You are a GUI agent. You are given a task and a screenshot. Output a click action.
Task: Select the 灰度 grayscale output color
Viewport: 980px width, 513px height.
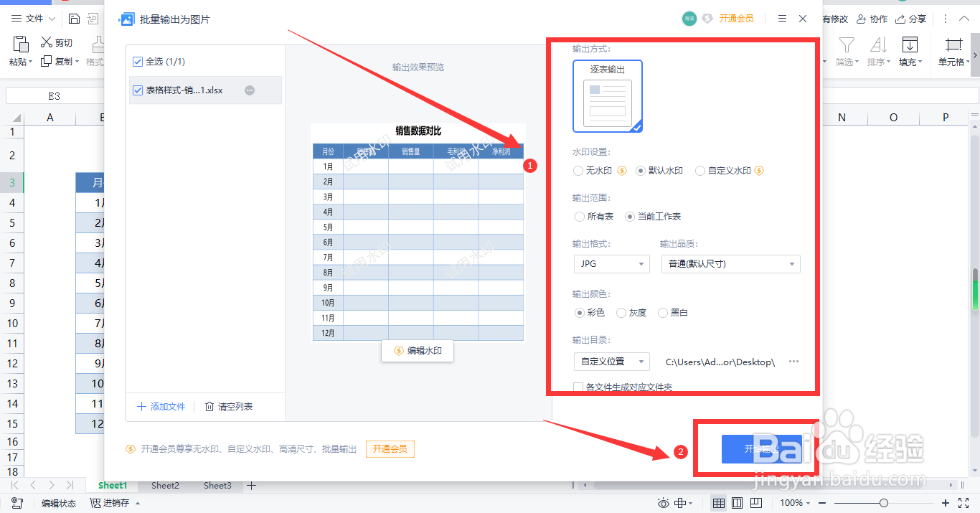620,312
